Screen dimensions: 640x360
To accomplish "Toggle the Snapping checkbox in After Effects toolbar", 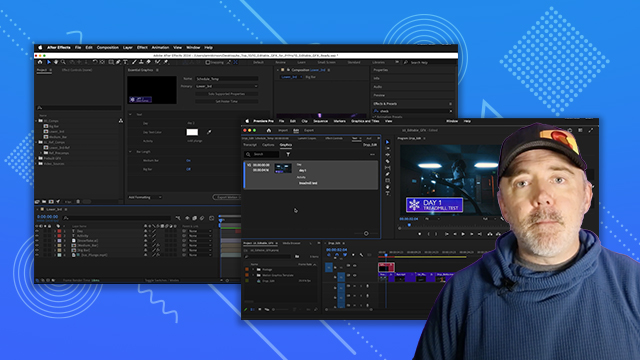I will (x=208, y=62).
